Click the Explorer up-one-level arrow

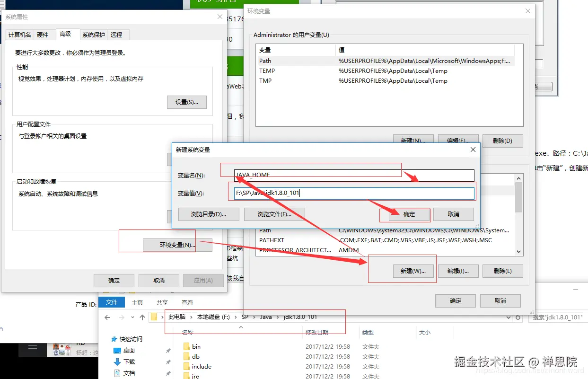[142, 317]
